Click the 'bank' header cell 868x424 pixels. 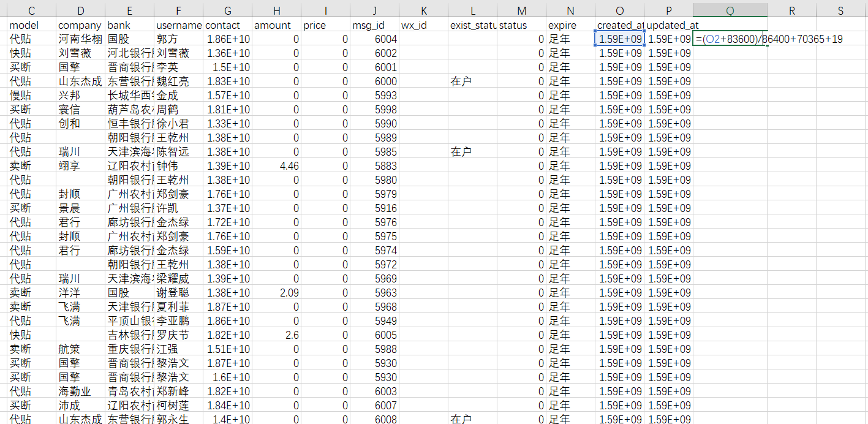[x=130, y=25]
